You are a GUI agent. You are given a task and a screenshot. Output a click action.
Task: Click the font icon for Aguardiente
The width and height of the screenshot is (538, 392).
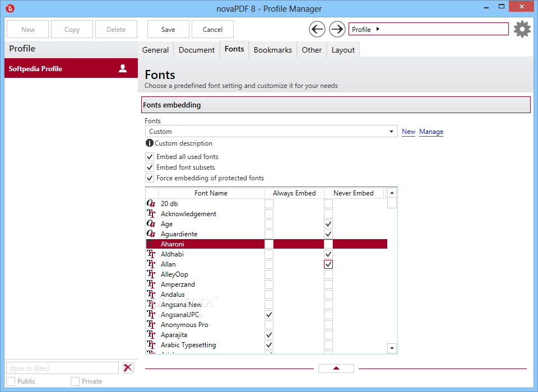click(x=151, y=234)
